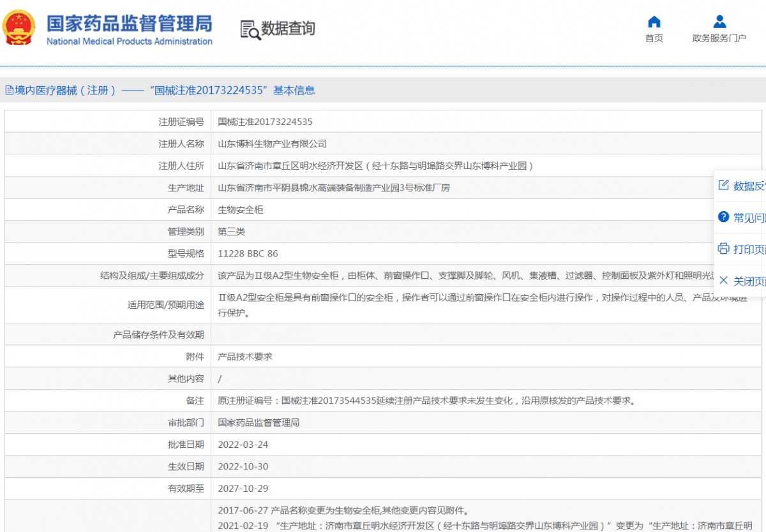Click the approval date 2022-03-24 cell
This screenshot has width=766, height=532.
coord(243,445)
